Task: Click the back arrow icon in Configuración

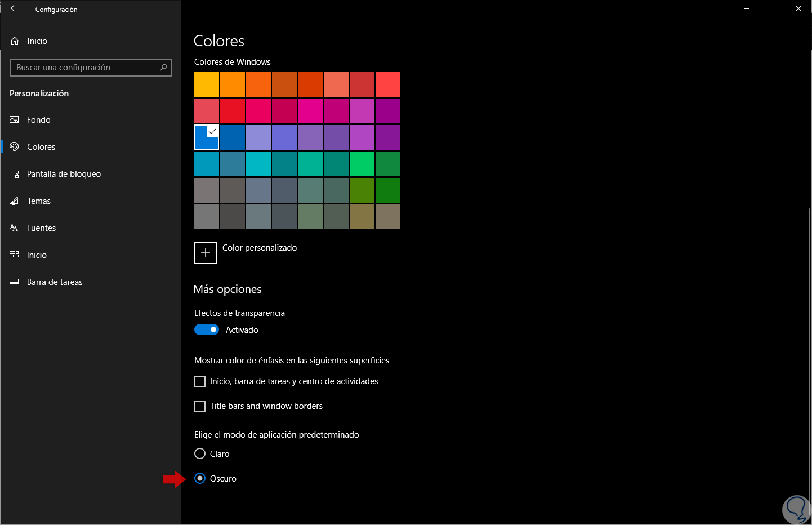Action: pos(14,8)
